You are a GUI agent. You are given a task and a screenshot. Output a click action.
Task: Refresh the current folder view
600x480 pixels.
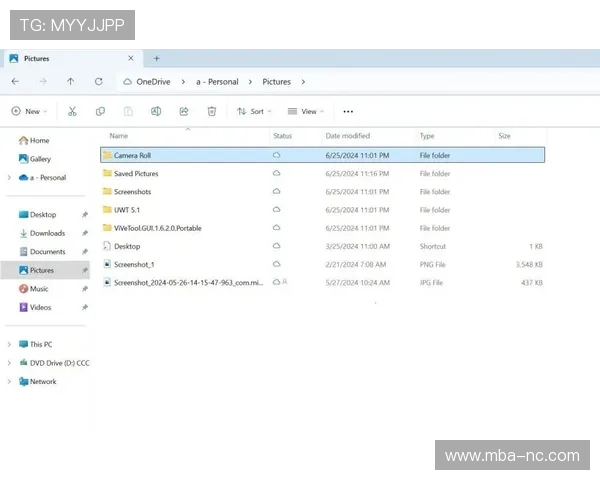coord(98,82)
